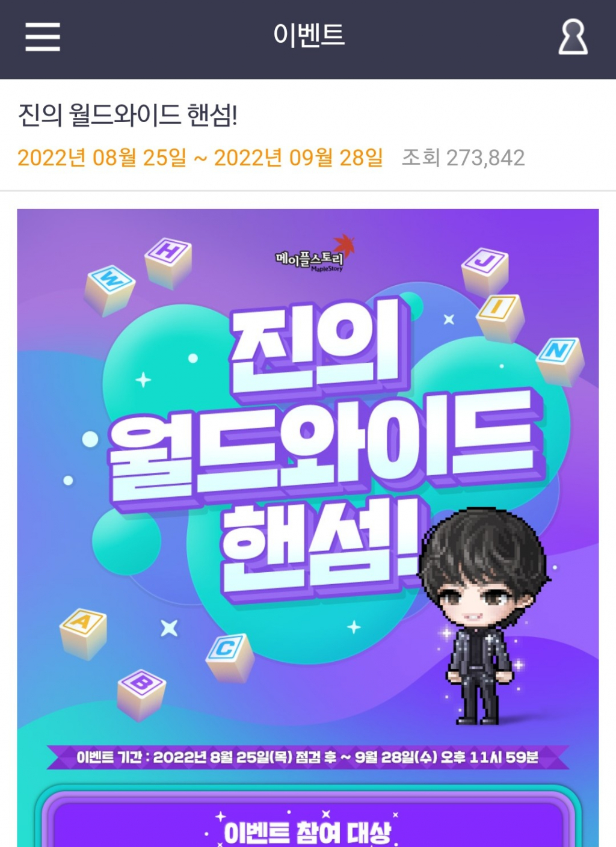Click the H letter block
Viewport: 616px width, 847px height.
tap(168, 262)
